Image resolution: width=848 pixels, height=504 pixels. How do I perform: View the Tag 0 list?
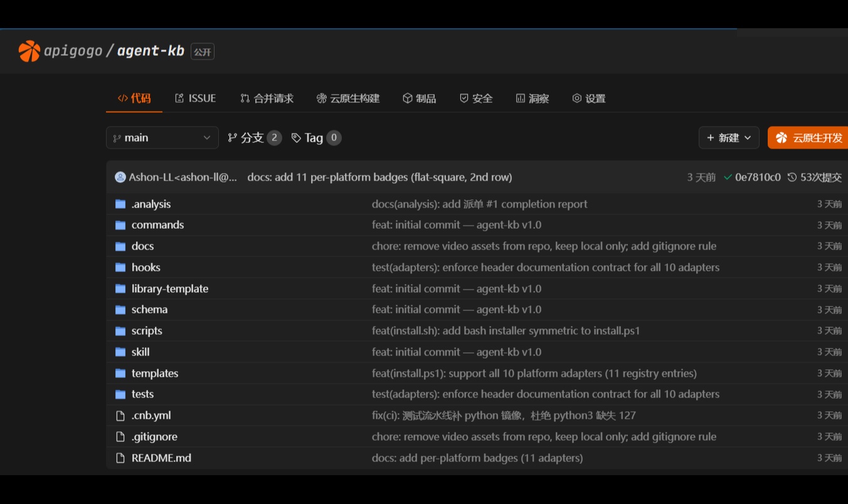pos(316,138)
